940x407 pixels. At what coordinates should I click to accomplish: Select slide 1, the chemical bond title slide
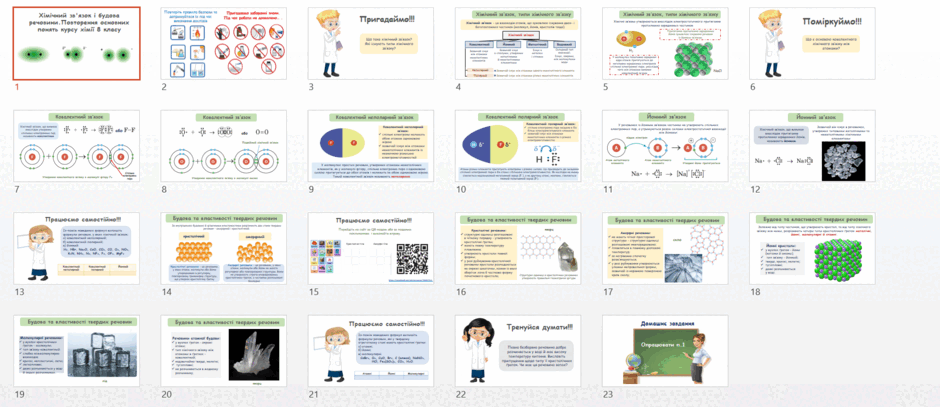coord(77,43)
